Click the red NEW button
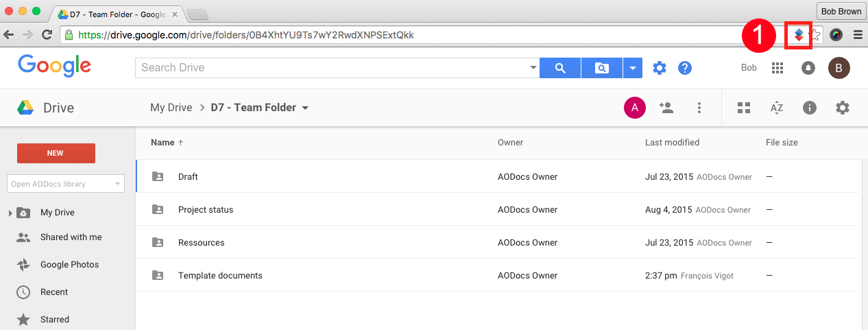Image resolution: width=868 pixels, height=330 pixels. pyautogui.click(x=56, y=153)
